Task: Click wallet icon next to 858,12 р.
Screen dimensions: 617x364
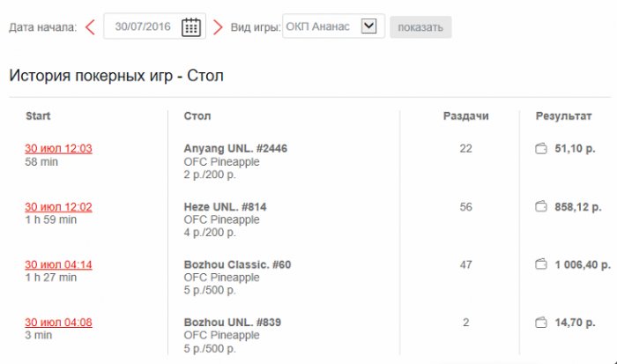Action: 542,207
